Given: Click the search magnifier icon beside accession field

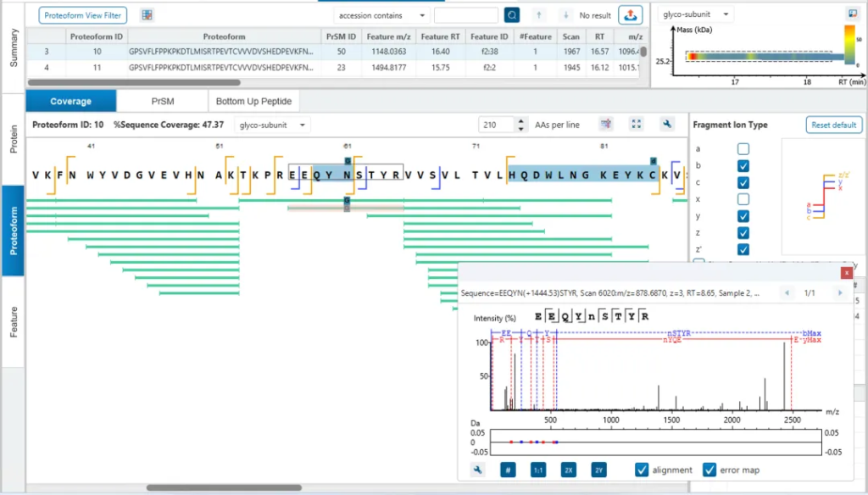Looking at the screenshot, I should [x=512, y=15].
